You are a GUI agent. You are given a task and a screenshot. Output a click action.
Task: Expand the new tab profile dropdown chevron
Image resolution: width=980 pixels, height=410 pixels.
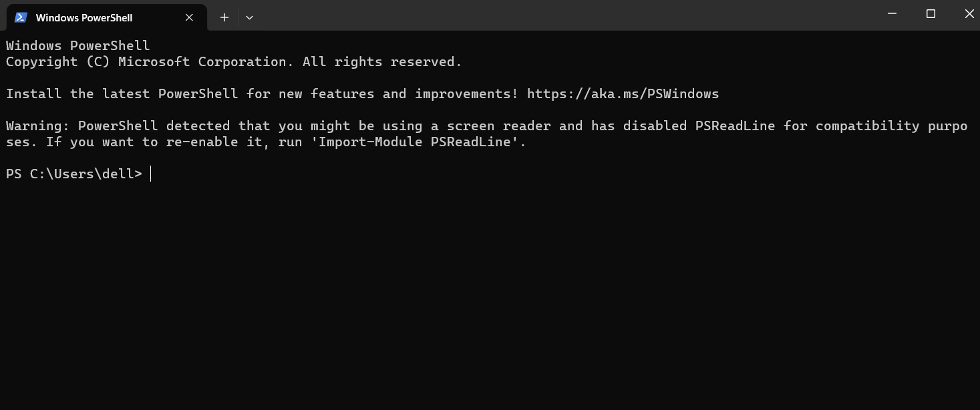click(249, 17)
